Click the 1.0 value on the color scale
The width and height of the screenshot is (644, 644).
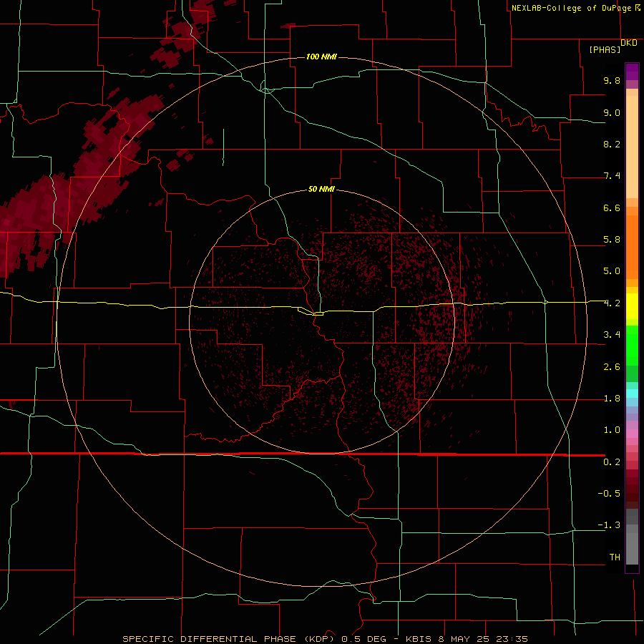[x=612, y=430]
